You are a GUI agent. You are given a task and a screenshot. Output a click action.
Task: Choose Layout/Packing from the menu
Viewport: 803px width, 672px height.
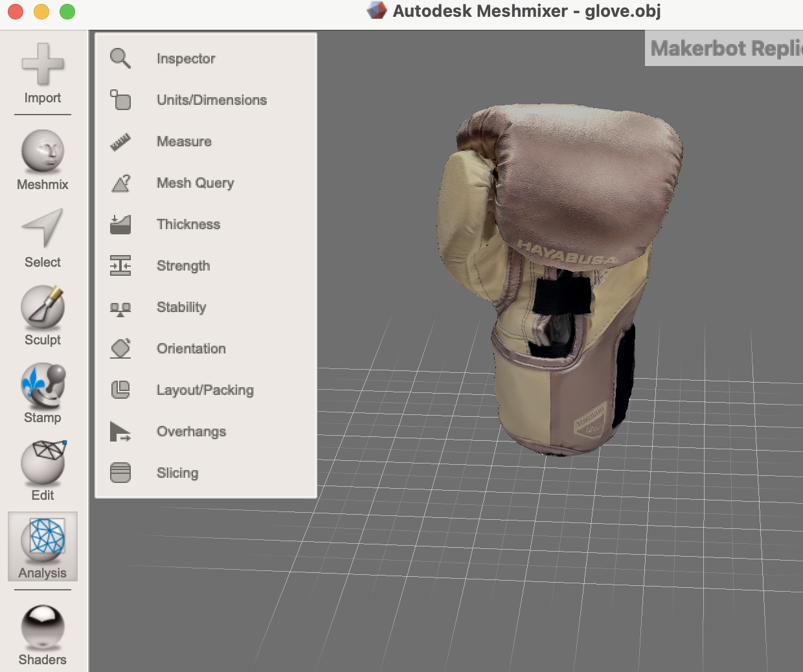tap(204, 390)
